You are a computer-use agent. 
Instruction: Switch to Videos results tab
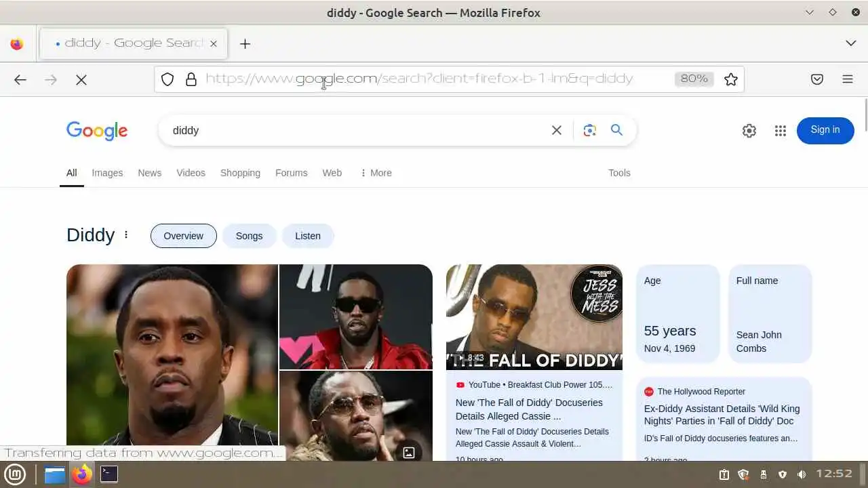191,173
